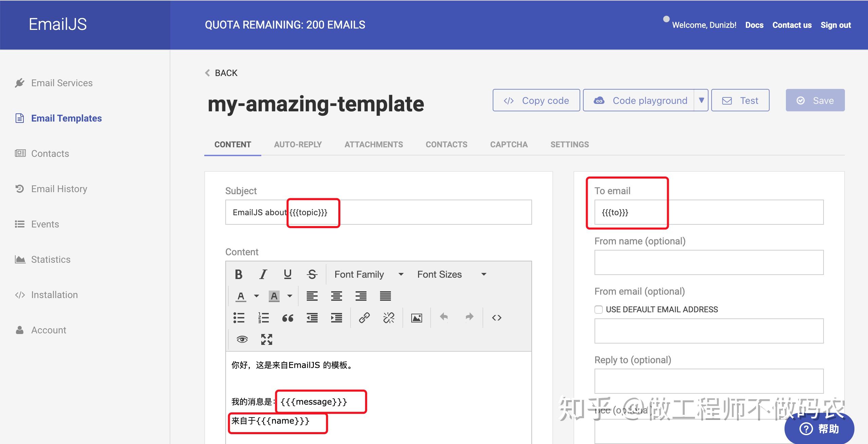The width and height of the screenshot is (868, 444).
Task: Toggle the content preview eye
Action: click(242, 339)
